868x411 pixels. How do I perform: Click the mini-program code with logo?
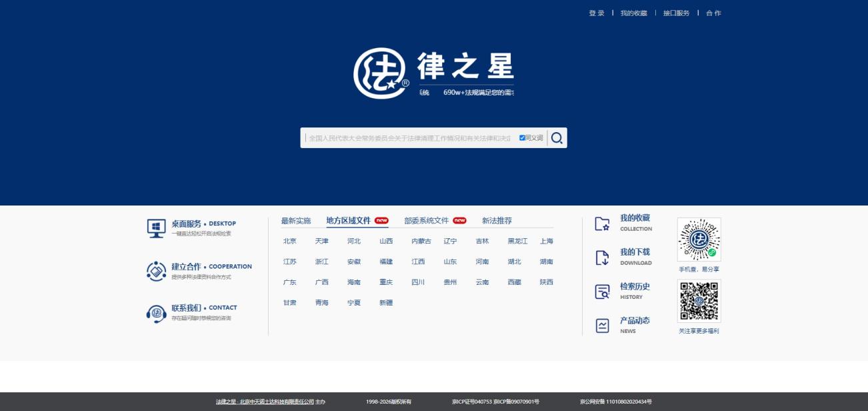point(699,240)
